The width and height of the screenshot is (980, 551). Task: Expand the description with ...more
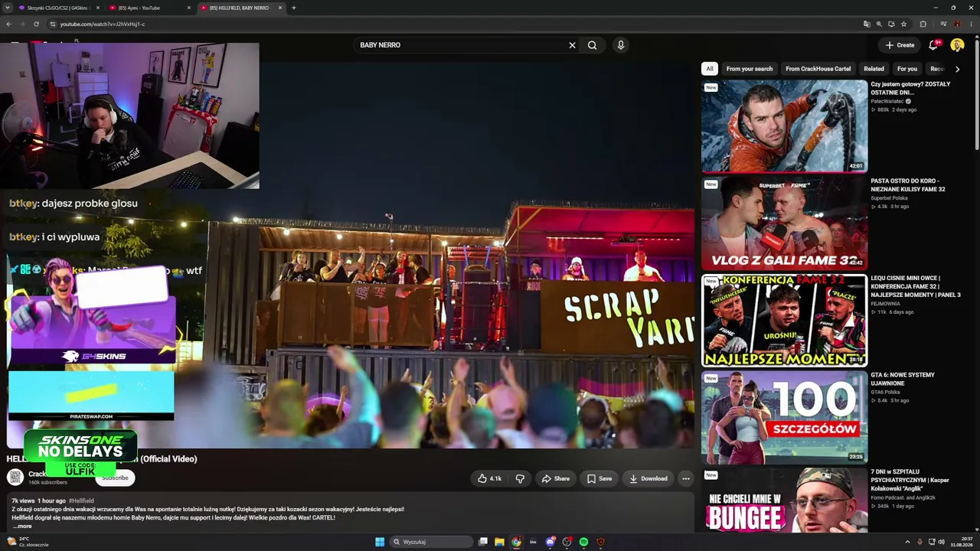click(x=22, y=527)
